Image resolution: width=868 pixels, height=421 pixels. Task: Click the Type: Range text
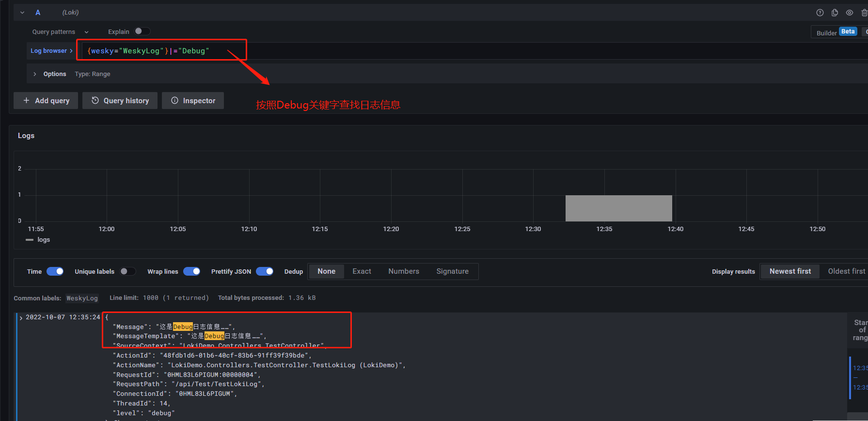(93, 74)
